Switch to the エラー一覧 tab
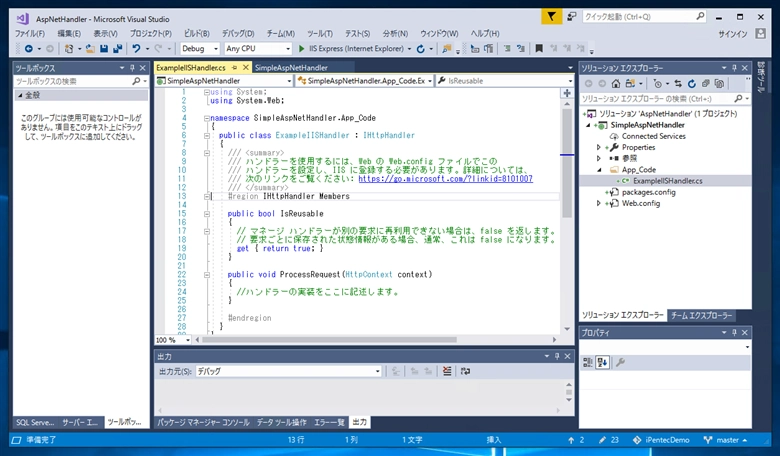Image resolution: width=780 pixels, height=456 pixels. 329,422
